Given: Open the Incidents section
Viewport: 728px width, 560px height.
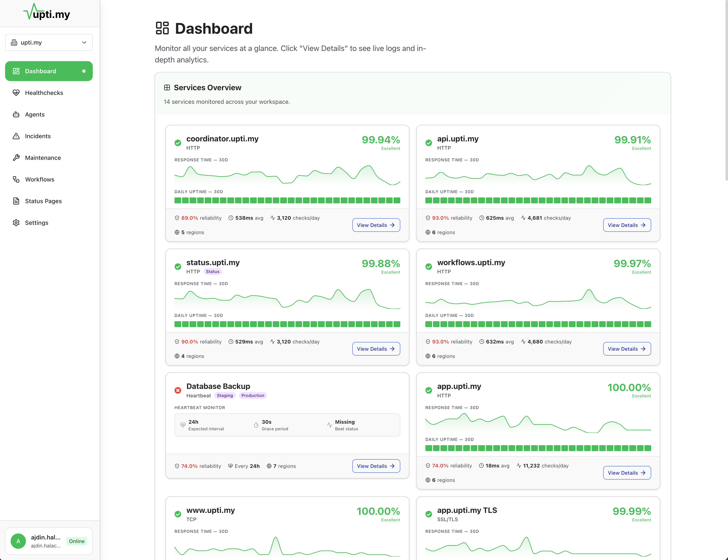Looking at the screenshot, I should [49, 136].
